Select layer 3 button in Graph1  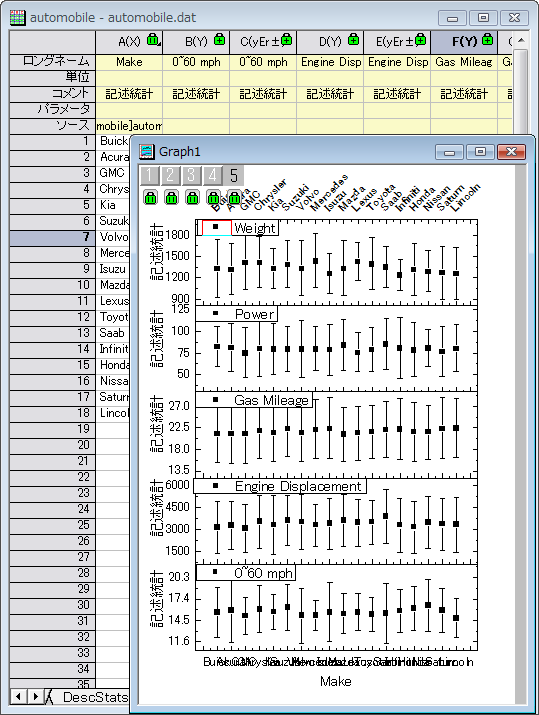coord(191,175)
